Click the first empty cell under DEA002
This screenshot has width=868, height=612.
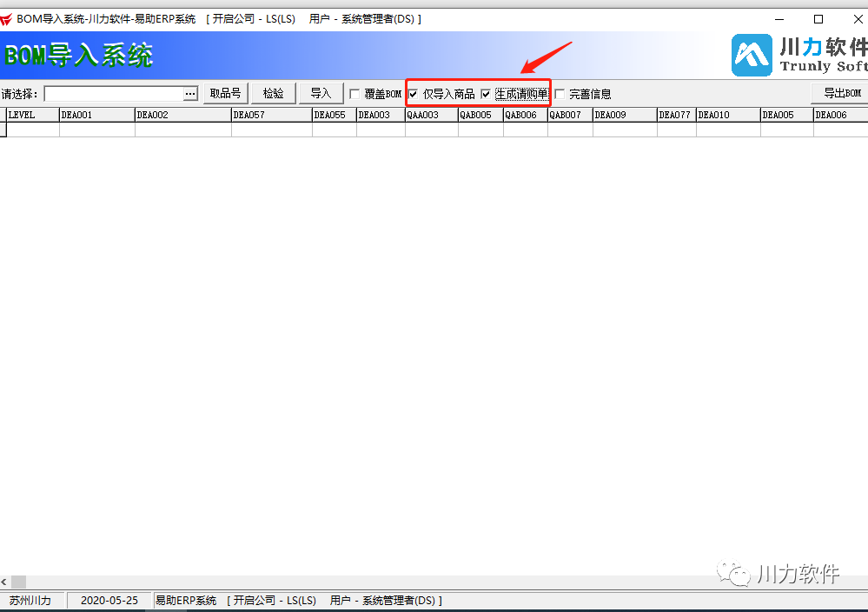pos(182,130)
